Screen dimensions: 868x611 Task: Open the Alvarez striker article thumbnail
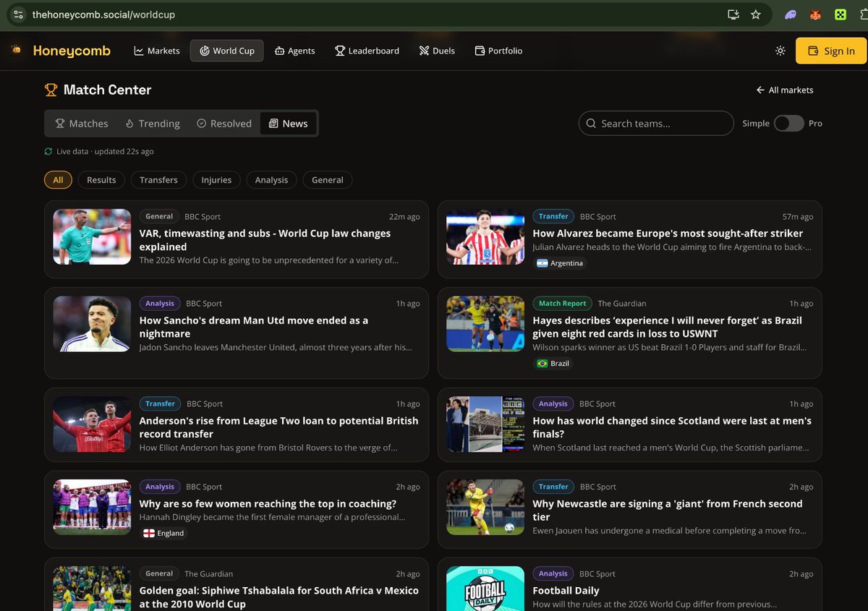[485, 236]
